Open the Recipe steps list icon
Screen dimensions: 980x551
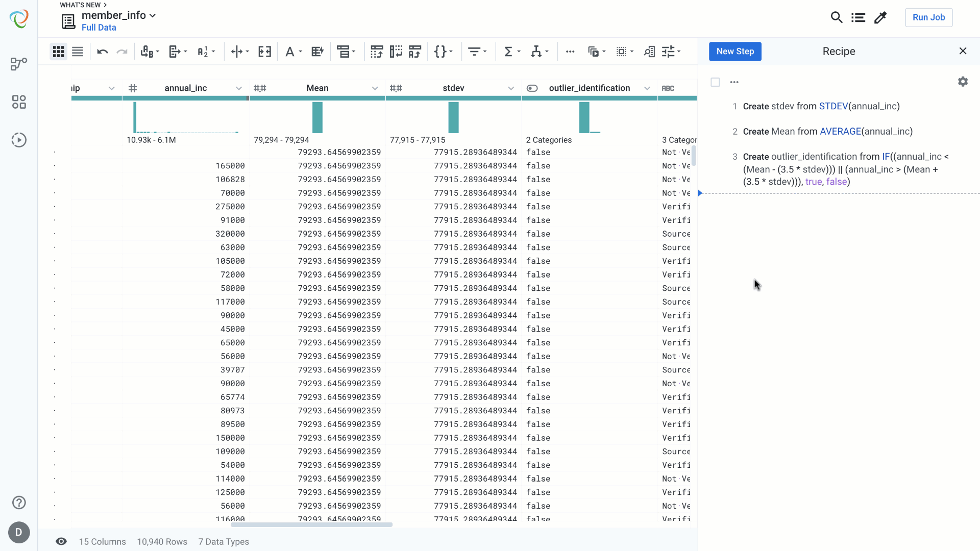click(859, 17)
